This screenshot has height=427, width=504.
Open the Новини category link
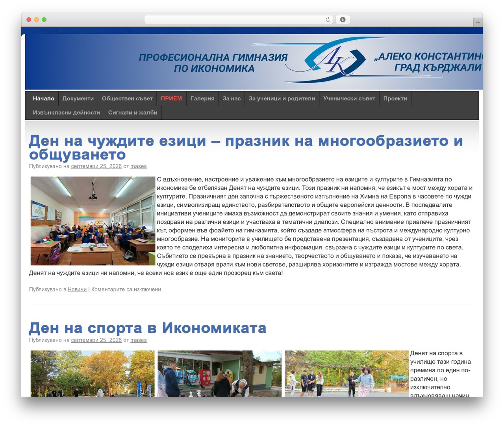point(77,290)
